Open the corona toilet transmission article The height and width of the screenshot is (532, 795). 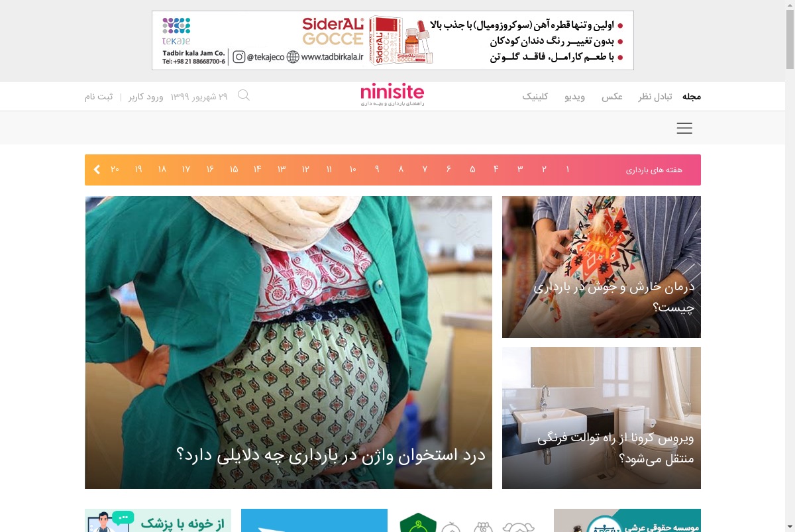tap(602, 418)
